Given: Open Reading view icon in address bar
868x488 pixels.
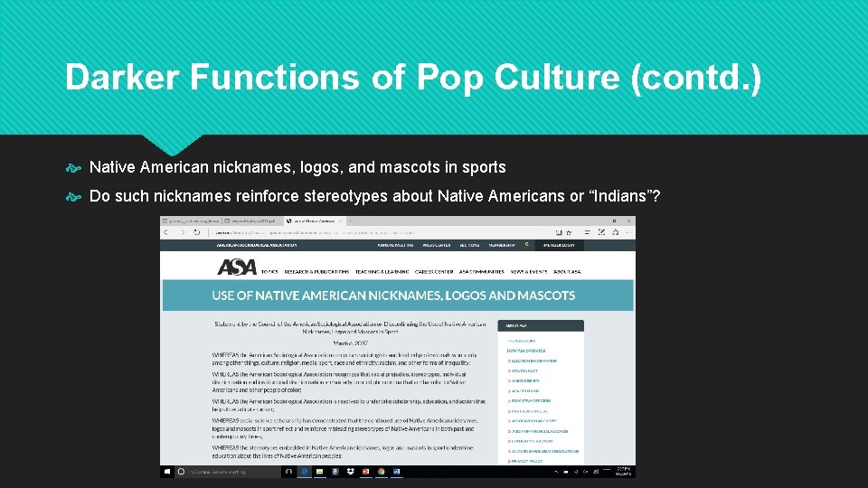Looking at the screenshot, I should (x=559, y=232).
